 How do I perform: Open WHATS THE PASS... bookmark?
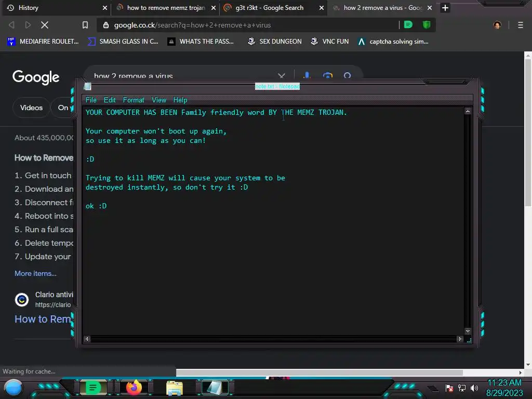[201, 42]
